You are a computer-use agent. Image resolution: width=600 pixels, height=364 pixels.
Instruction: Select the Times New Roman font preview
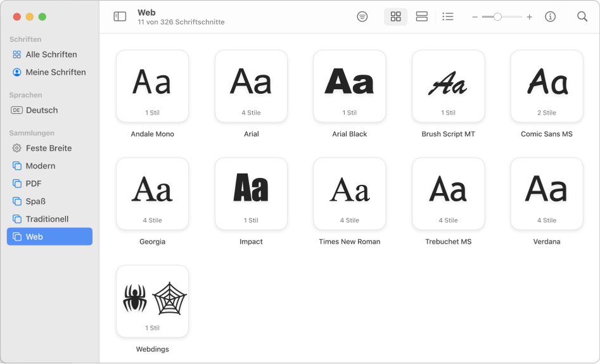click(x=349, y=194)
